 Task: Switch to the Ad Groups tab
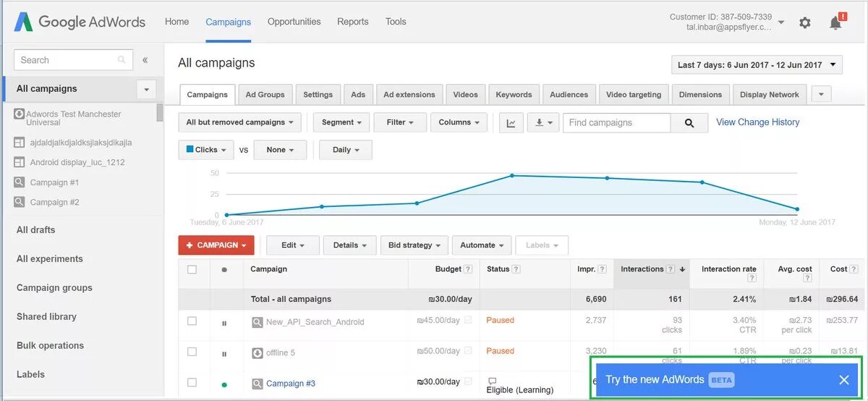(x=265, y=95)
